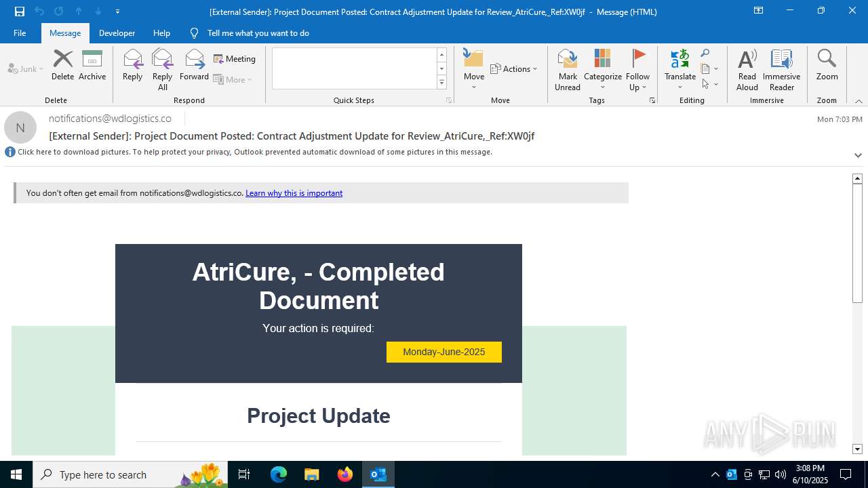
Task: Show hidden system tray icons
Action: click(715, 474)
